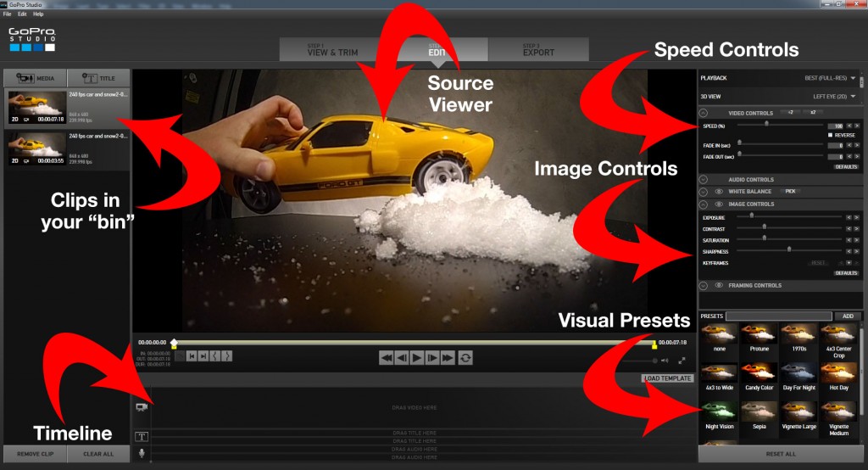The image size is (868, 470).
Task: Open the 3D View dropdown
Action: tap(854, 97)
